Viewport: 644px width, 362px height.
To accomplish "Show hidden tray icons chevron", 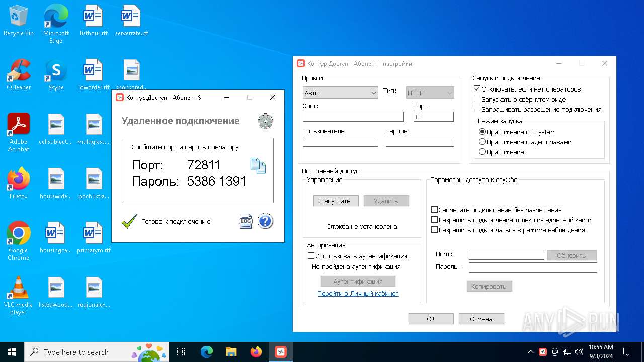I will tap(530, 352).
